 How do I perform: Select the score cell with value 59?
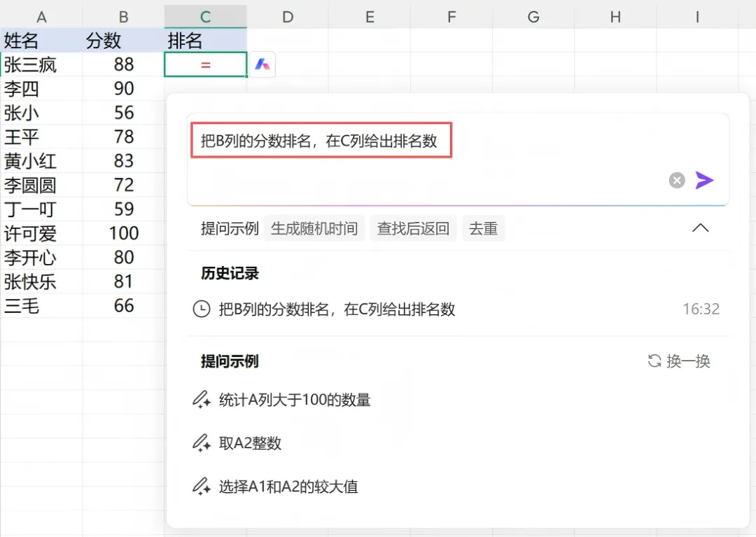(123, 209)
